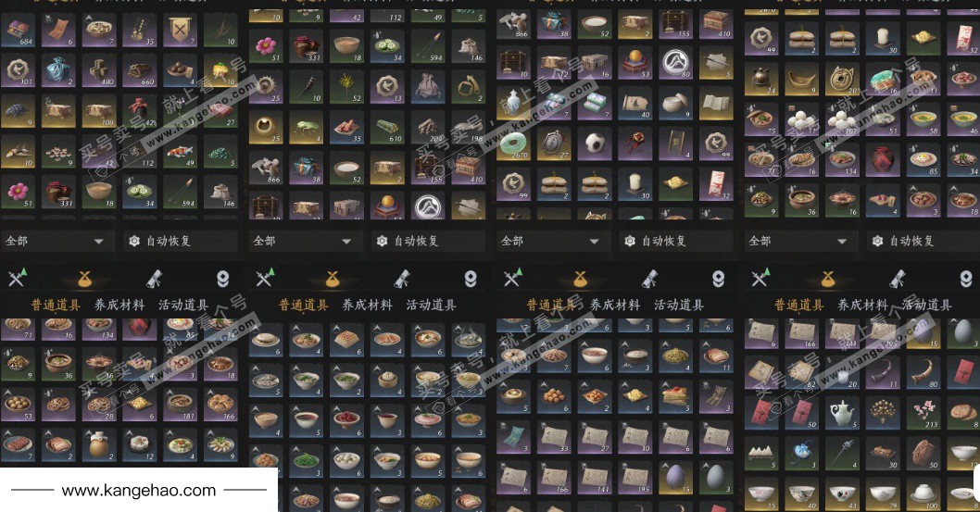The width and height of the screenshot is (980, 512).
Task: Select the green cricket item with count 4
Action: (307, 127)
